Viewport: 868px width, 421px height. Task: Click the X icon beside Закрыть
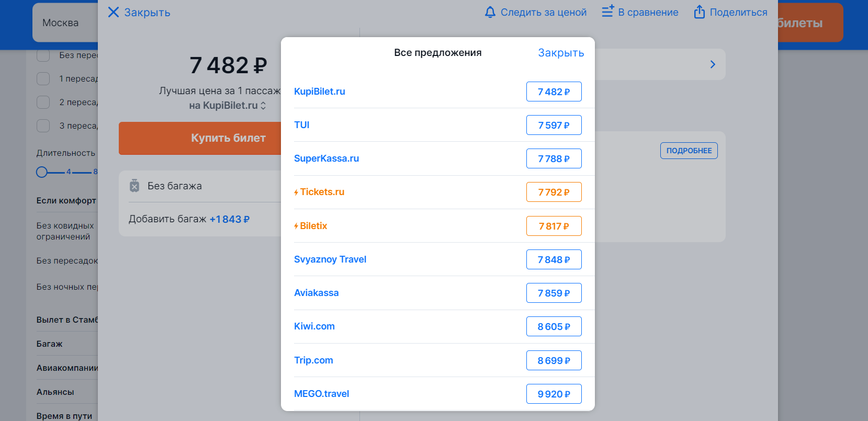114,12
